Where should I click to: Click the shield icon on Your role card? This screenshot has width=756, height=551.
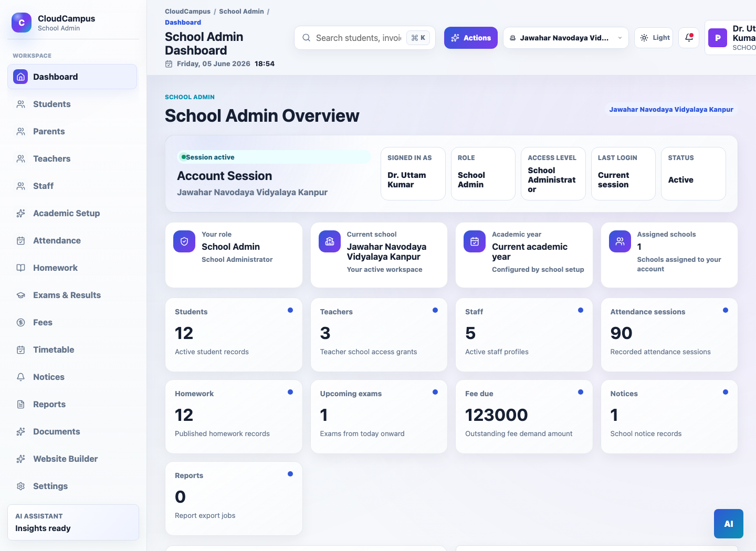[184, 241]
